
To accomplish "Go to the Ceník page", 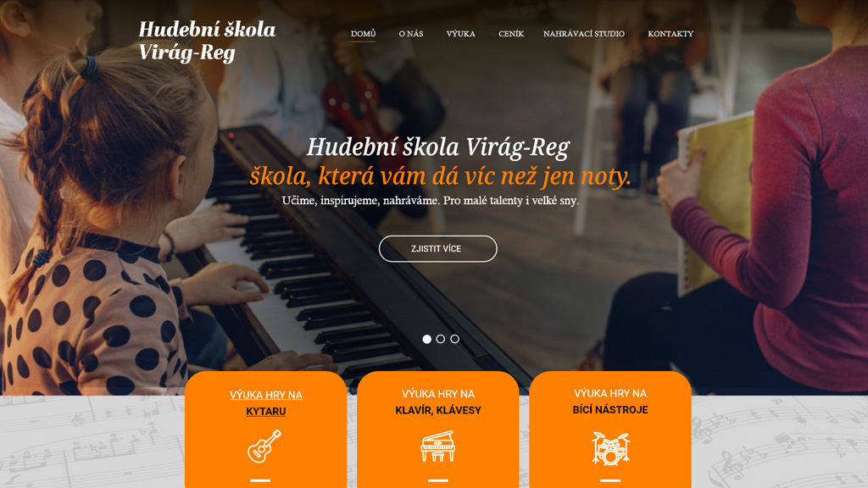I will (511, 34).
